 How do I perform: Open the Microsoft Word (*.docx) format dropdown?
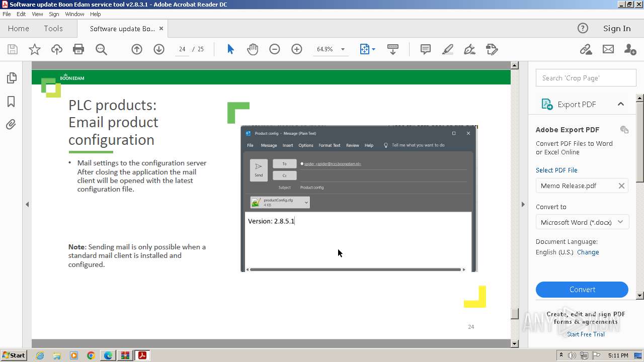pyautogui.click(x=582, y=222)
